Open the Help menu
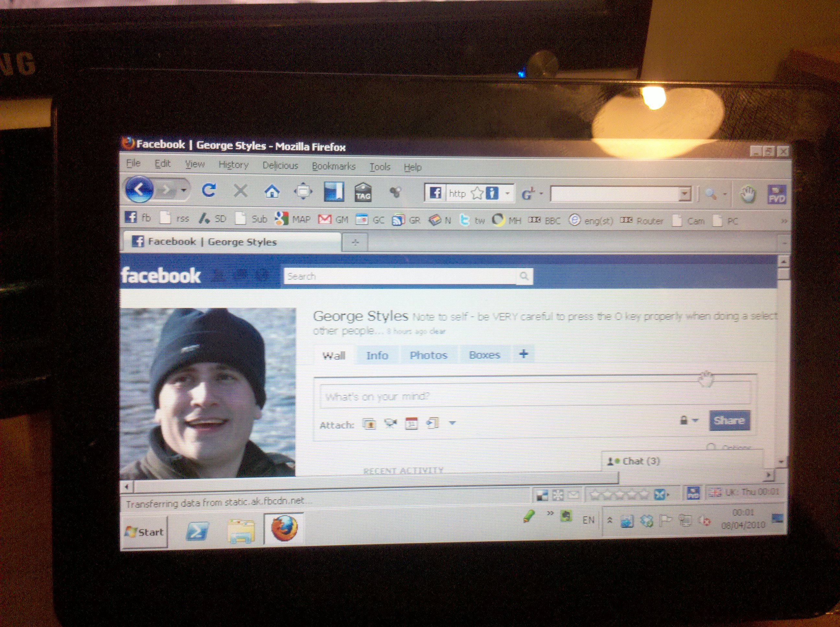 (413, 167)
